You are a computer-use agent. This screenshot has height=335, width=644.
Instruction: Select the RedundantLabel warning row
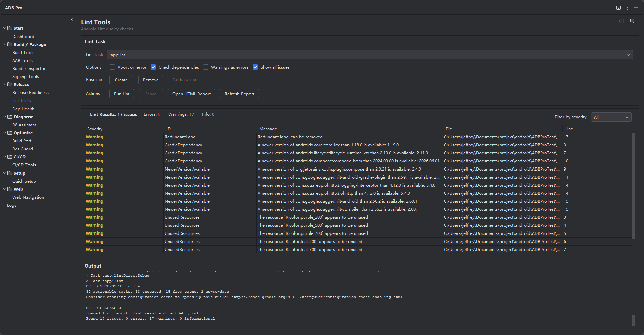[x=358, y=137]
